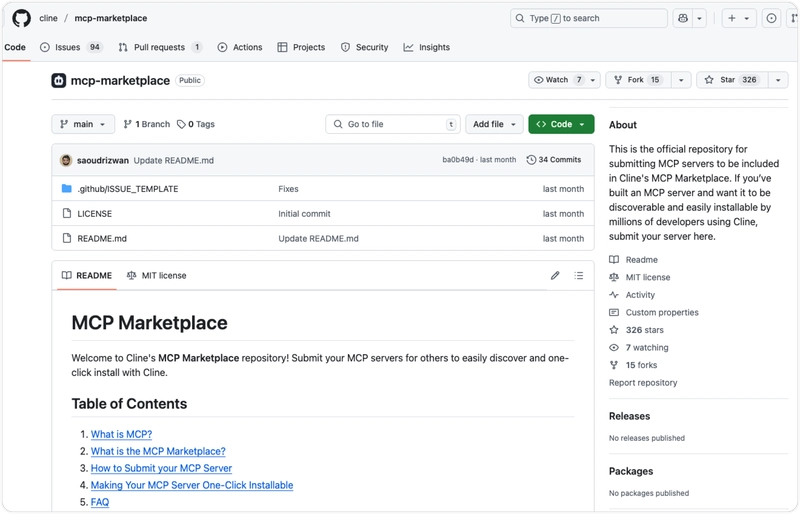Open the README.md file
The height and width of the screenshot is (514, 800).
point(102,238)
